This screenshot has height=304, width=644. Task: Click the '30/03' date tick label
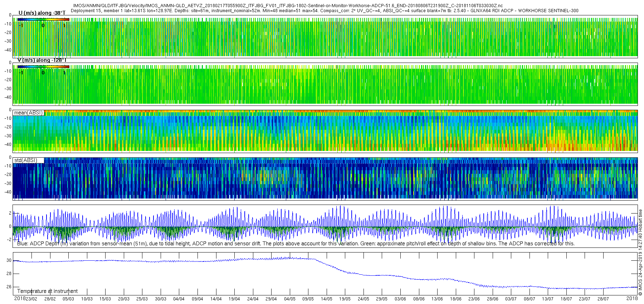point(161,299)
